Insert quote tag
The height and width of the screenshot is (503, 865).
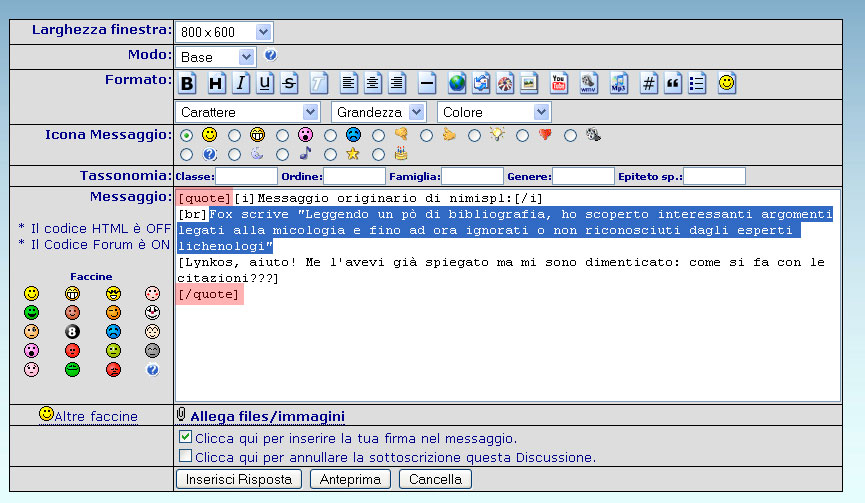tap(673, 83)
